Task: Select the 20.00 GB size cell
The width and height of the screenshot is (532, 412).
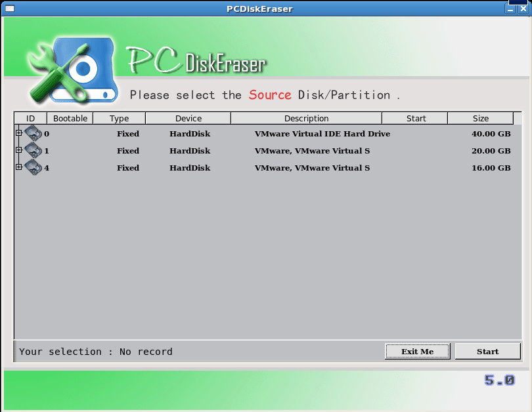Action: 491,151
